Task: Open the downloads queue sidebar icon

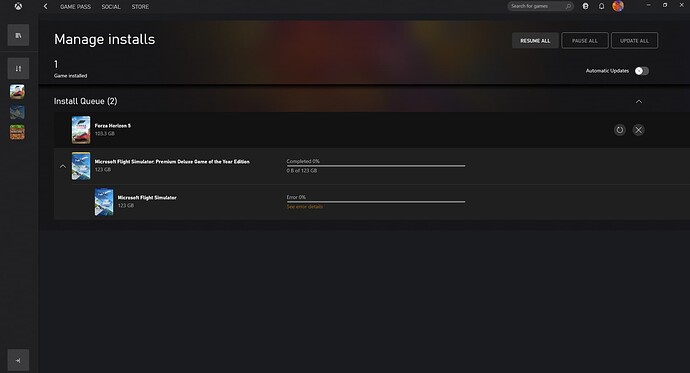Action: pos(18,69)
